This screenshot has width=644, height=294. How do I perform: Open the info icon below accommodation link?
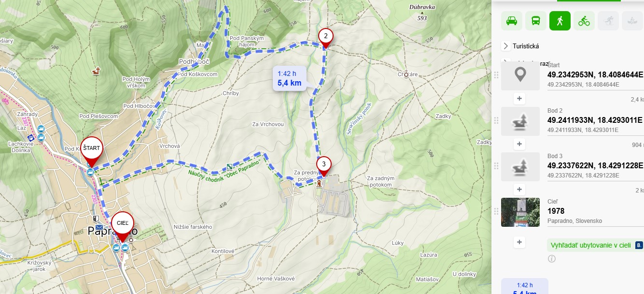pyautogui.click(x=552, y=259)
